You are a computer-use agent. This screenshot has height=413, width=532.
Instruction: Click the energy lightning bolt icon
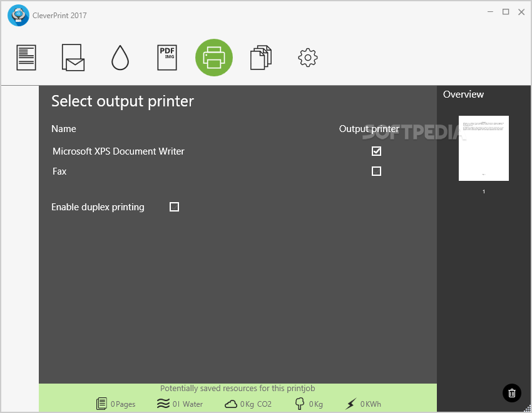tap(351, 404)
